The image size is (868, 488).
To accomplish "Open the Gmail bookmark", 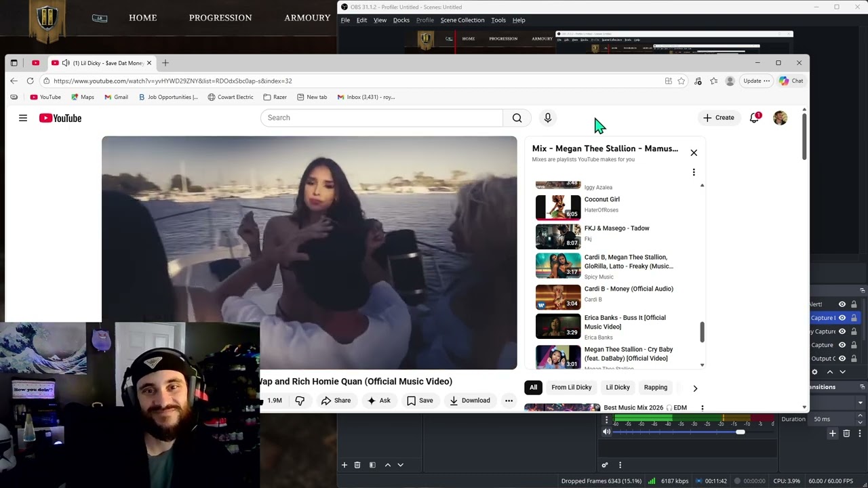I will click(x=116, y=97).
